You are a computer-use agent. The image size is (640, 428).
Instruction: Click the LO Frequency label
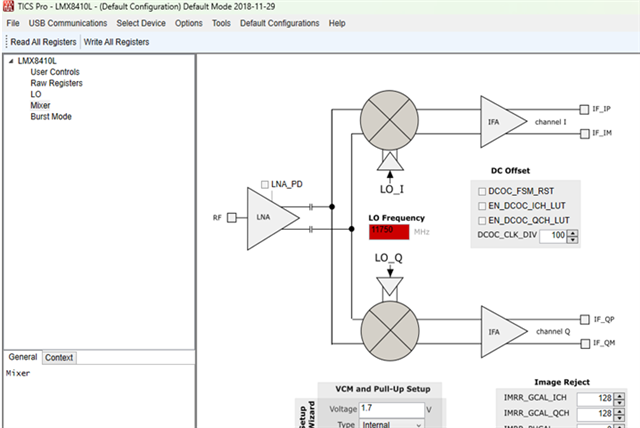point(397,218)
